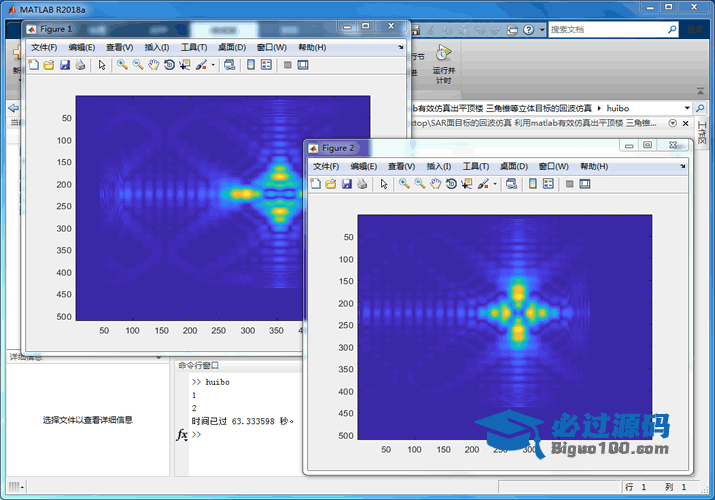Click dock arrow in Figure 2 menu bar

pos(682,166)
